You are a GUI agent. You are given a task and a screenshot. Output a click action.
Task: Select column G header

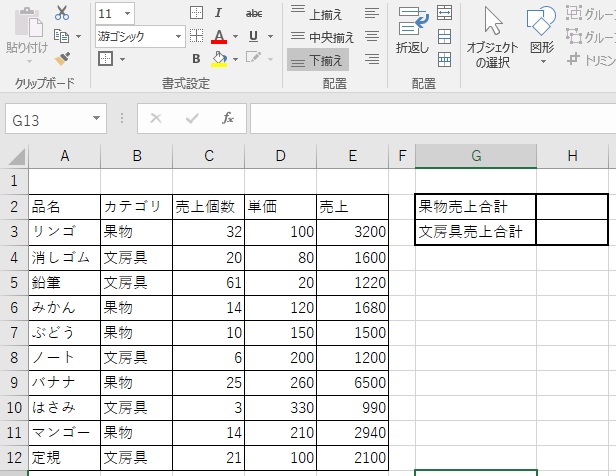pyautogui.click(x=476, y=156)
